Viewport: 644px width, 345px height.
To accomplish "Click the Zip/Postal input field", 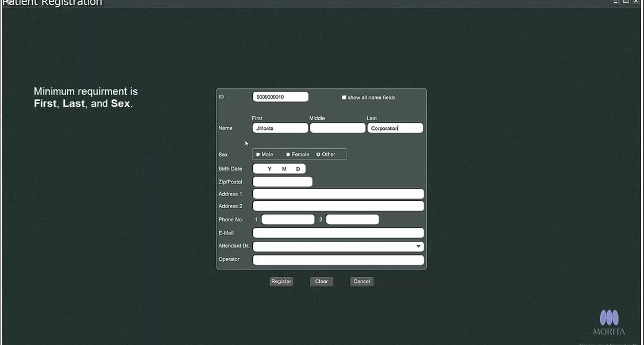I will pos(283,182).
